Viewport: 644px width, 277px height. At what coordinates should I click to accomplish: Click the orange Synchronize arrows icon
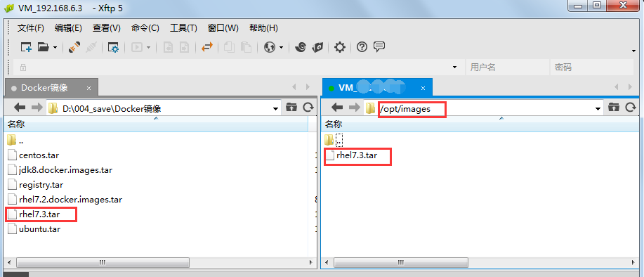click(x=207, y=47)
